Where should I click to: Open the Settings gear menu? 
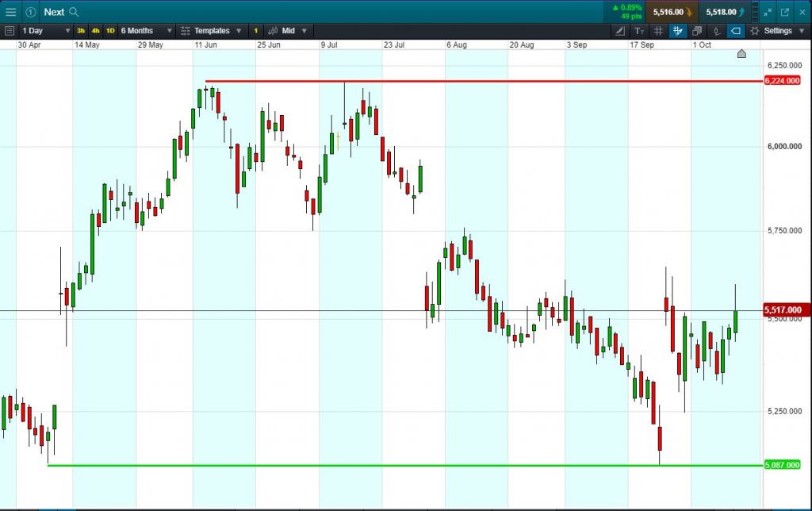point(777,31)
